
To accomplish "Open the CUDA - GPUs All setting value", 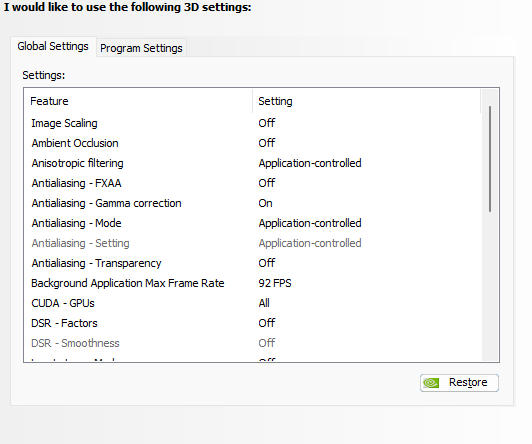I will click(264, 303).
